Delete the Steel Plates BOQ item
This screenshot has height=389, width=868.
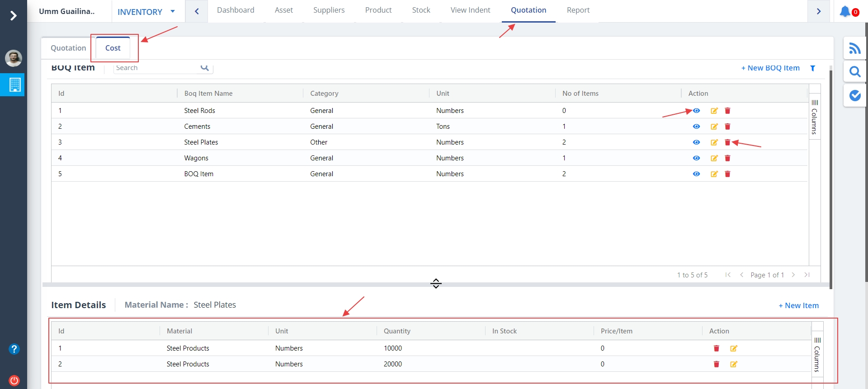click(x=727, y=142)
